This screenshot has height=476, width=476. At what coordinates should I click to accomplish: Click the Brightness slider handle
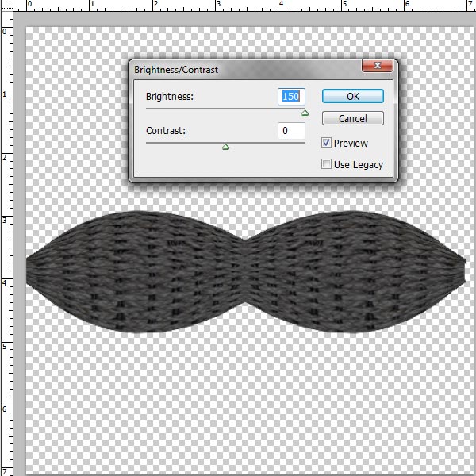pyautogui.click(x=305, y=113)
